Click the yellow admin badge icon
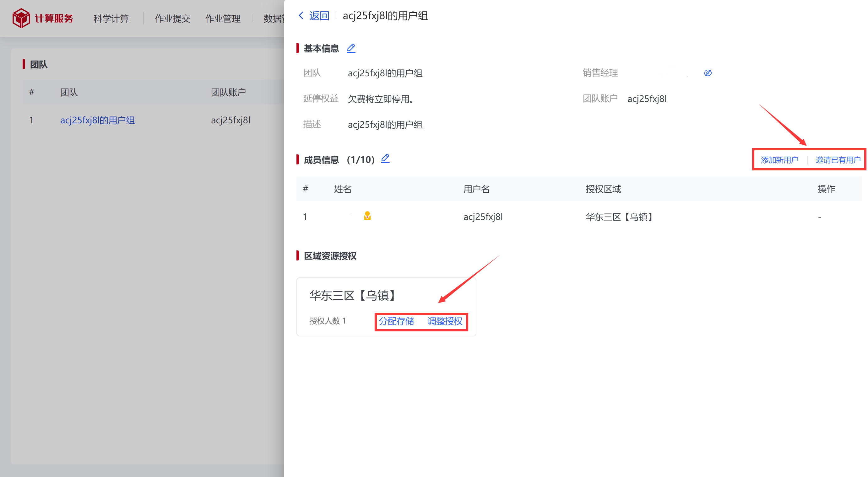 click(367, 216)
